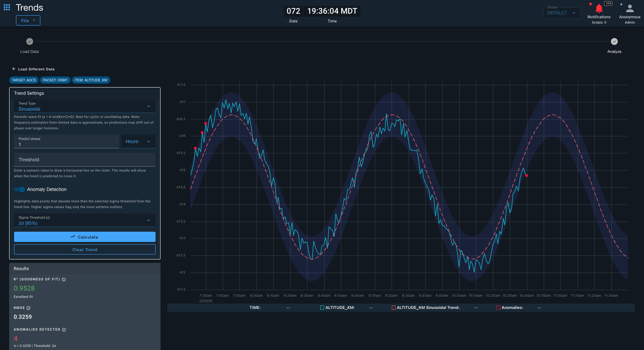Open the Anonymous user account icon
This screenshot has width=644, height=350.
point(630,9)
